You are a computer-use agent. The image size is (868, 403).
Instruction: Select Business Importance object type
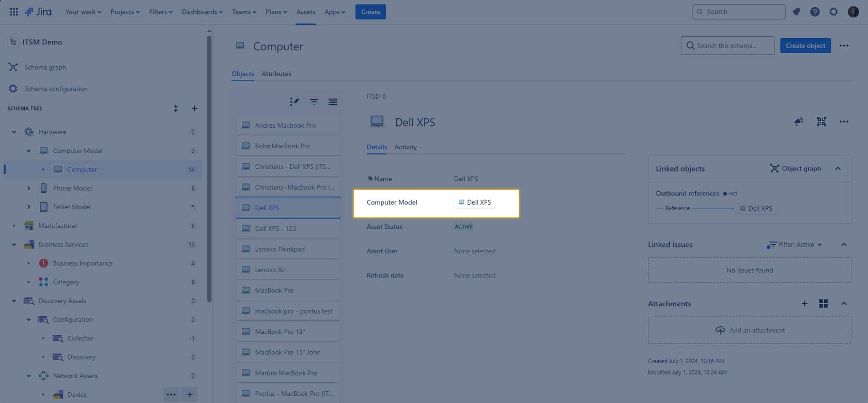(x=82, y=263)
